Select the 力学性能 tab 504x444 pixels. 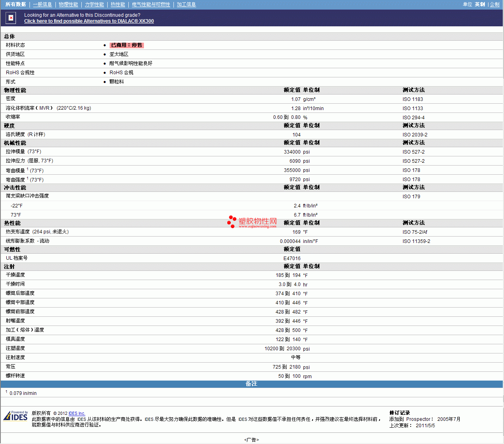tap(94, 4)
